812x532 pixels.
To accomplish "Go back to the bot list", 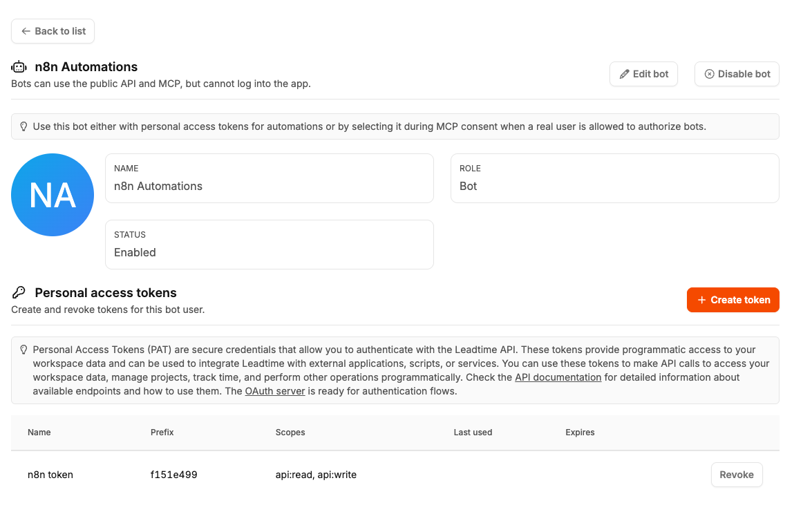I will (x=53, y=31).
